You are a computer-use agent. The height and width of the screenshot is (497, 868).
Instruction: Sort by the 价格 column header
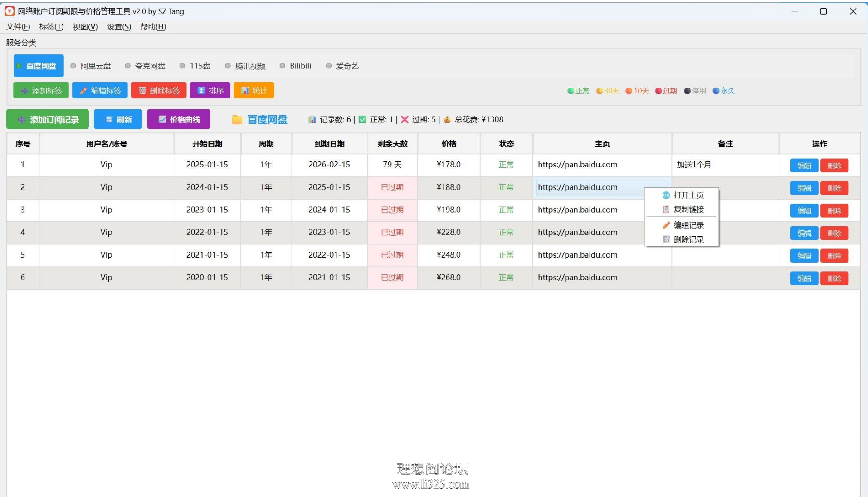[x=449, y=144]
